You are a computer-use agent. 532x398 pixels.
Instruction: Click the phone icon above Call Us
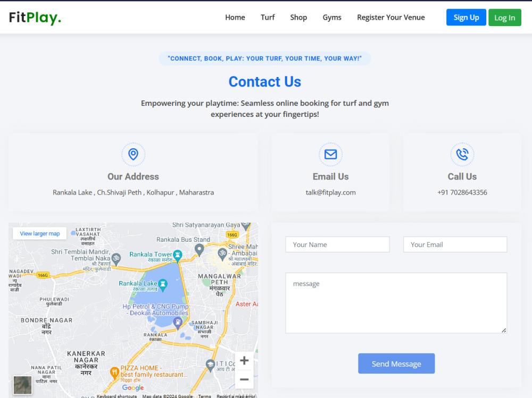tap(462, 154)
